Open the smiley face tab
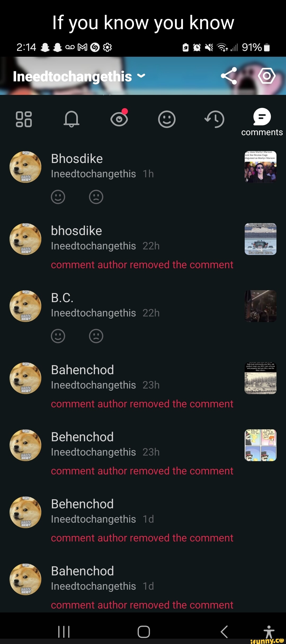Screen dimensions: 286x644 click(167, 119)
